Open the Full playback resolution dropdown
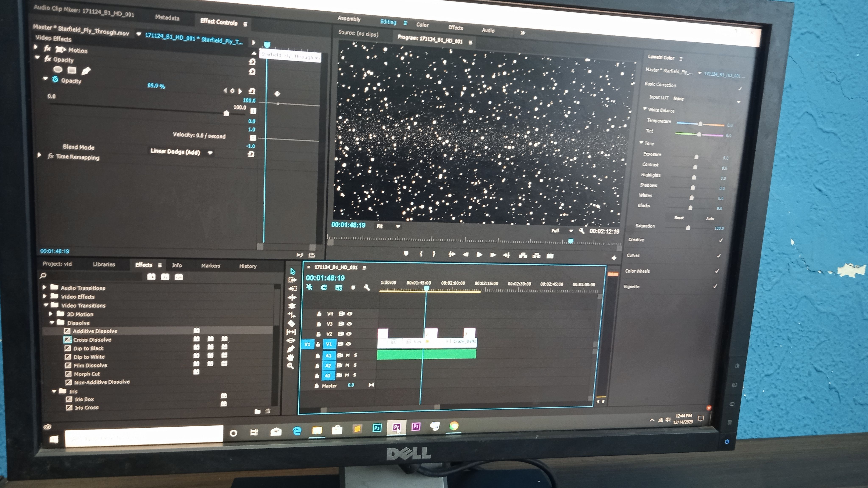Viewport: 868px width, 488px height. [x=562, y=231]
